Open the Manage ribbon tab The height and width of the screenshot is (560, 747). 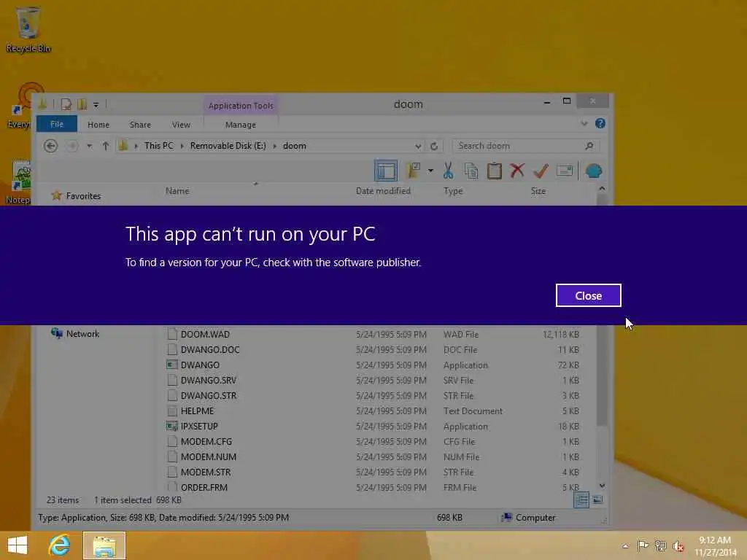pyautogui.click(x=241, y=124)
